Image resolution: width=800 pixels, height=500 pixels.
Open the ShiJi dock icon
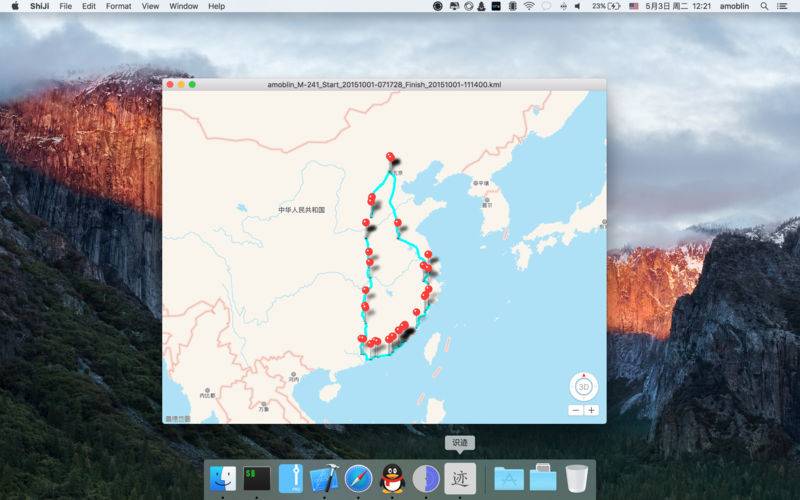(460, 478)
